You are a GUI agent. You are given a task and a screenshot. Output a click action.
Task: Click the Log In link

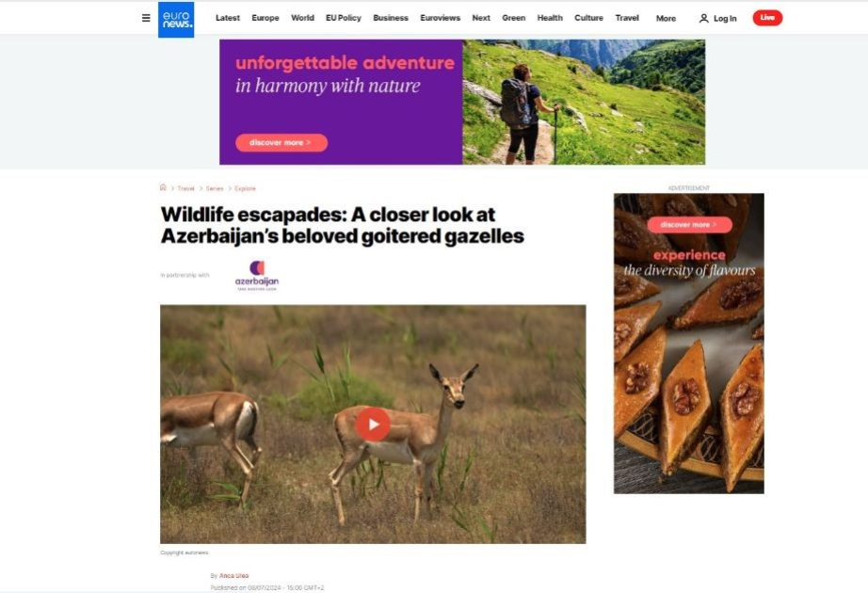[725, 18]
